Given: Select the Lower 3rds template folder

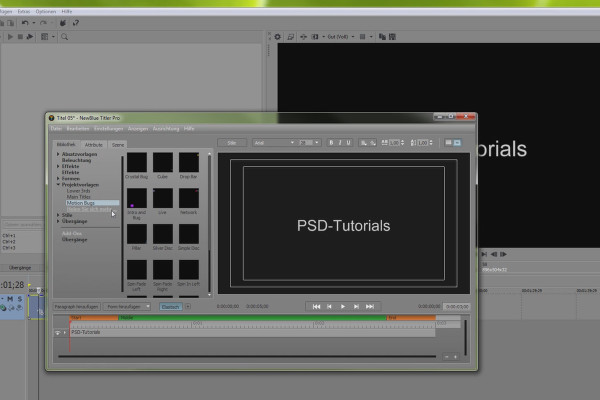Looking at the screenshot, I should coord(78,191).
